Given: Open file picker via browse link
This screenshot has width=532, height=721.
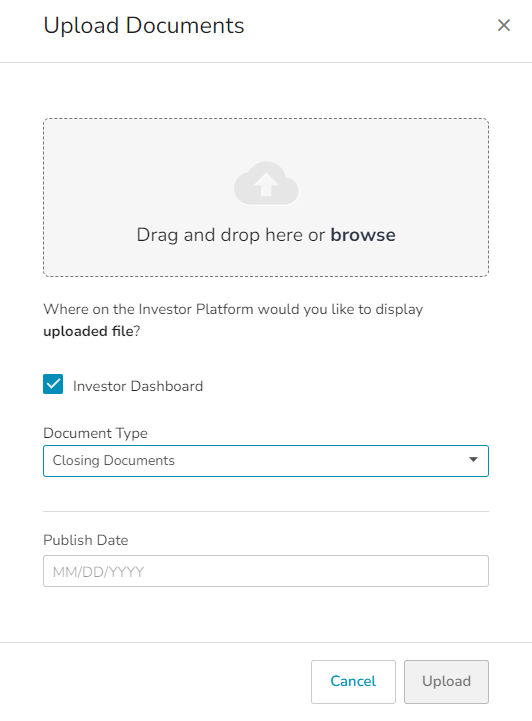Looking at the screenshot, I should 363,235.
